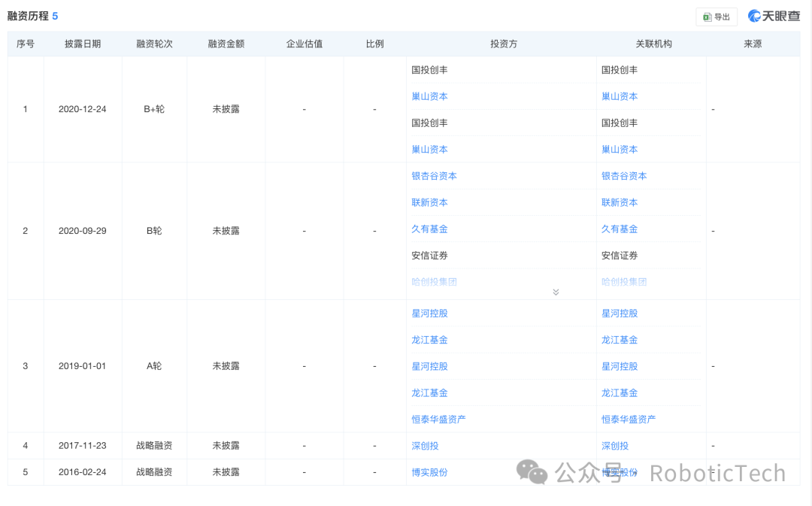Open the 巢山资本 investor link
The image size is (812, 506).
(x=429, y=96)
